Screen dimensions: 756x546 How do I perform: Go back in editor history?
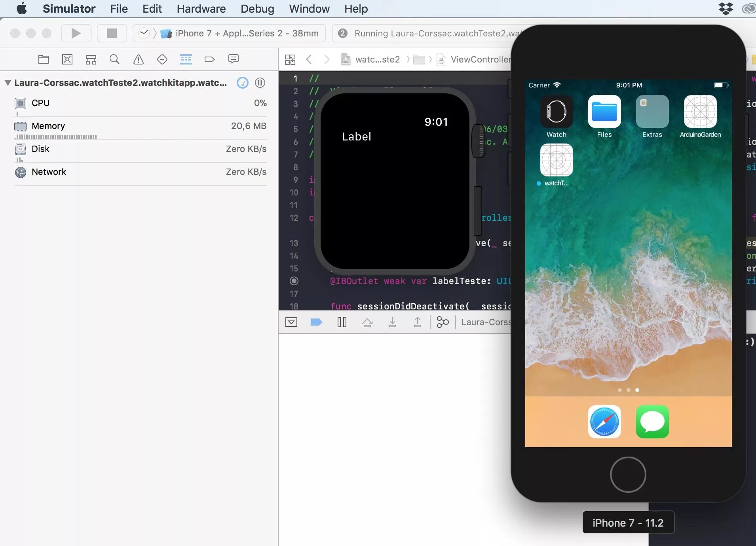(x=309, y=59)
